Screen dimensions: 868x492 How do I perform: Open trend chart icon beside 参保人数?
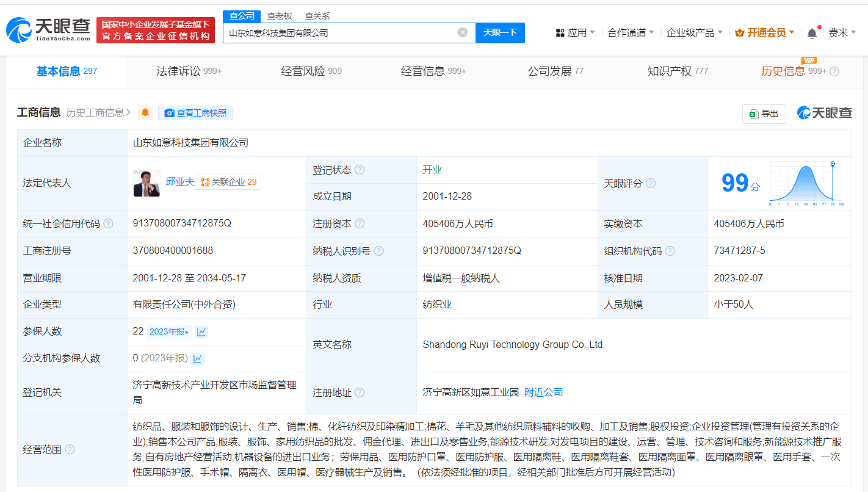[201, 331]
